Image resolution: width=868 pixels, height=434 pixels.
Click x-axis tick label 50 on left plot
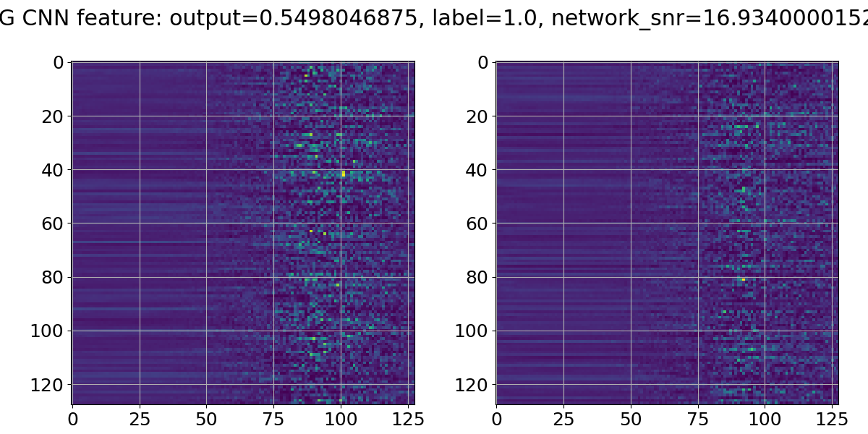tap(206, 419)
